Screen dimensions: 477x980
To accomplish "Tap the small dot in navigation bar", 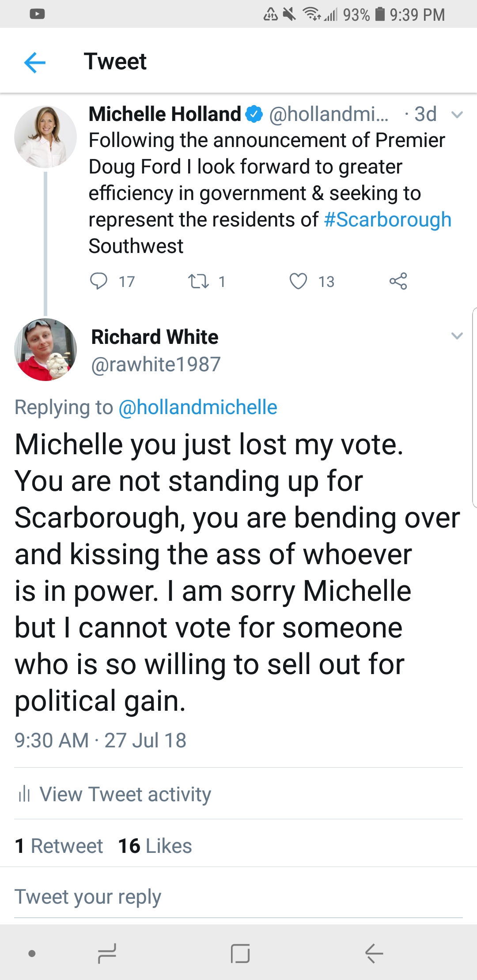I will click(x=32, y=953).
